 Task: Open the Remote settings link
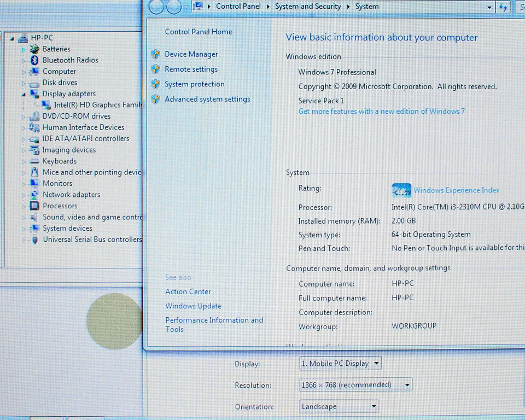point(191,69)
